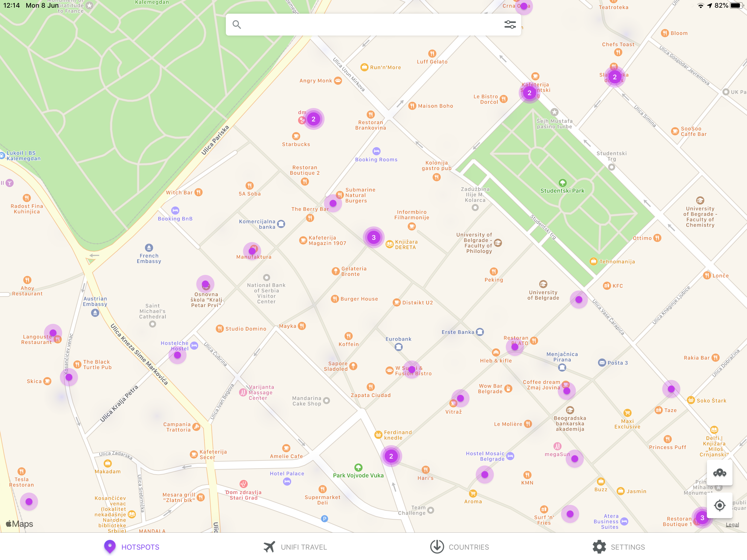The image size is (747, 560).
Task: Tap the Park Vojvode Vuka pin
Action: pyautogui.click(x=358, y=467)
